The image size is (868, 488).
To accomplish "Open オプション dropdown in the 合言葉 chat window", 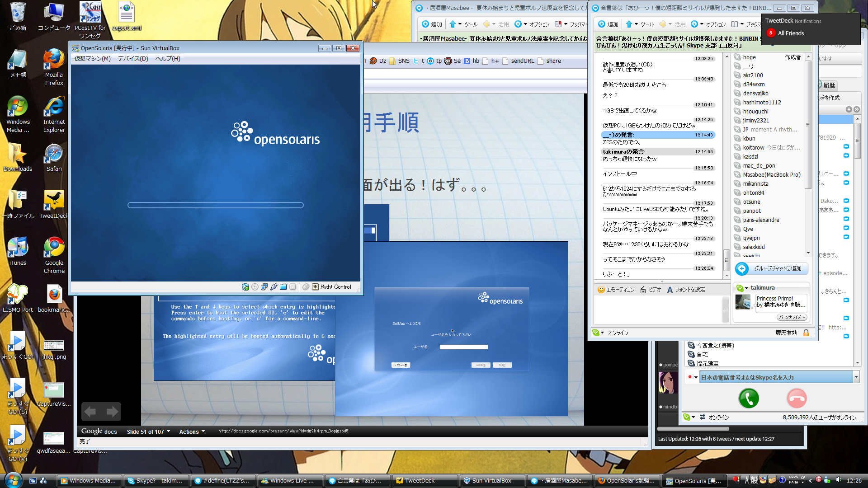I will 708,24.
